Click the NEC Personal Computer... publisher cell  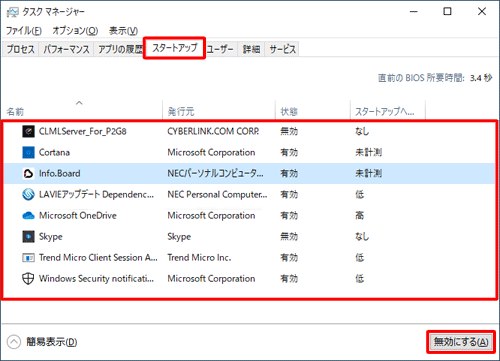(x=217, y=194)
